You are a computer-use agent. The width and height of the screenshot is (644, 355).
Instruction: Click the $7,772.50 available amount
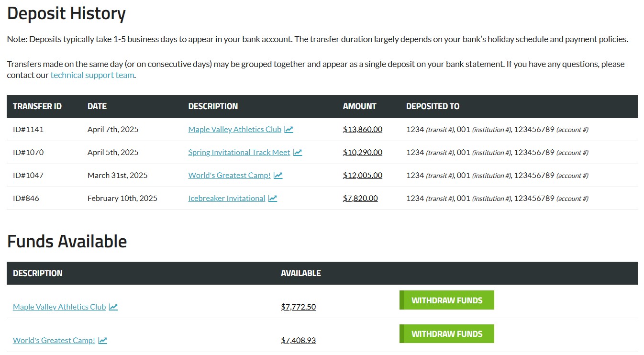298,307
